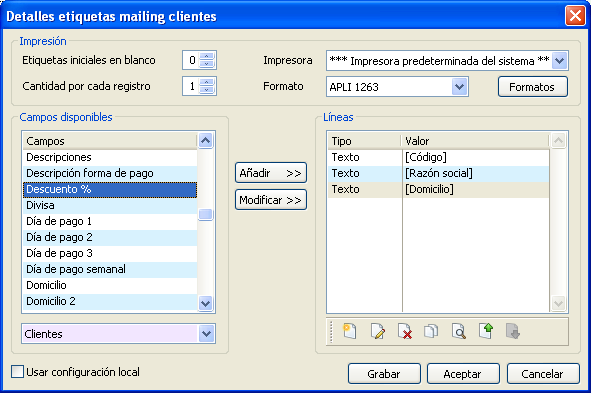Click the Líneas table scroll up arrow

click(558, 141)
